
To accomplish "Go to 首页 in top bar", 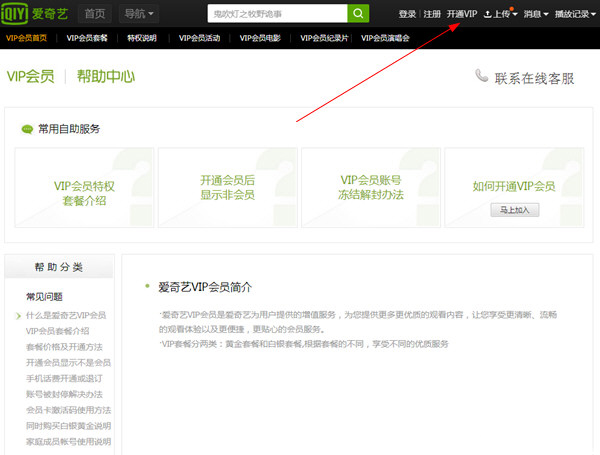I will point(95,14).
